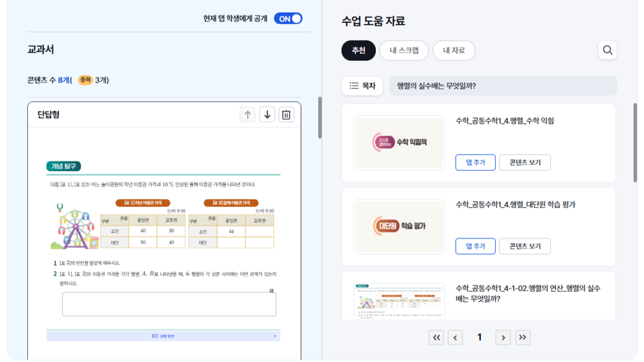View contents of 수학 익힘 resource
This screenshot has width=644, height=362.
(525, 163)
